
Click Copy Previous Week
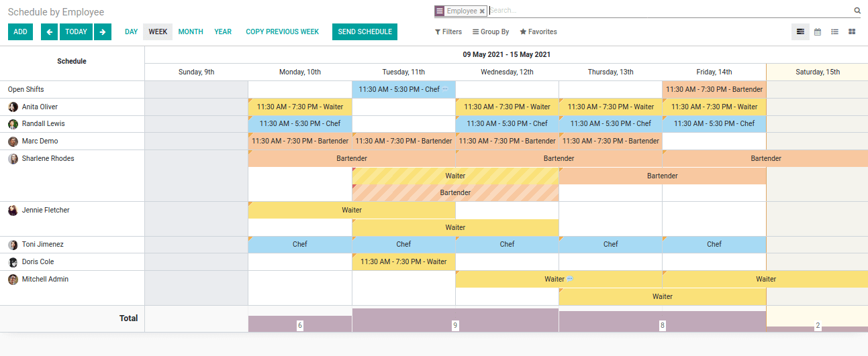282,32
